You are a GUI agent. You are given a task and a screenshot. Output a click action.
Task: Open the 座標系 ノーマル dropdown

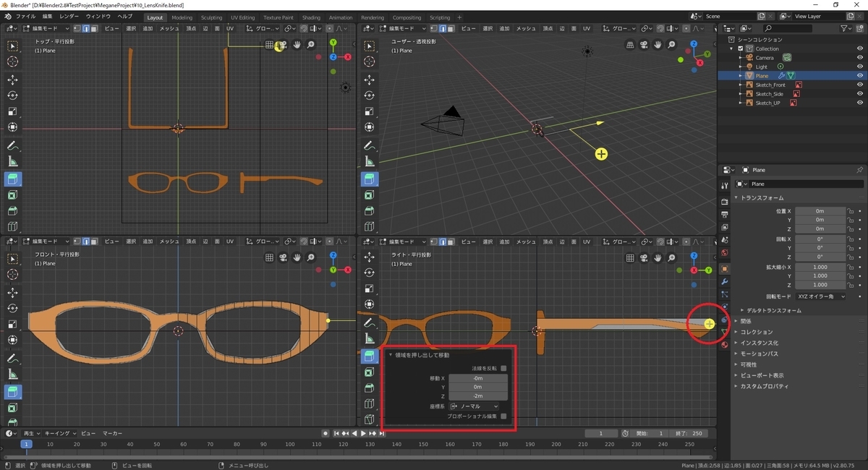pyautogui.click(x=474, y=406)
